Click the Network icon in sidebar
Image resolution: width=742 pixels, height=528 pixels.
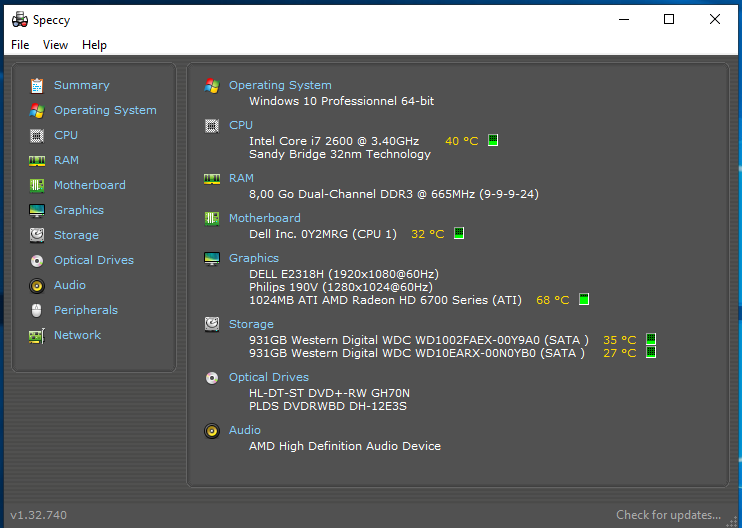(37, 335)
